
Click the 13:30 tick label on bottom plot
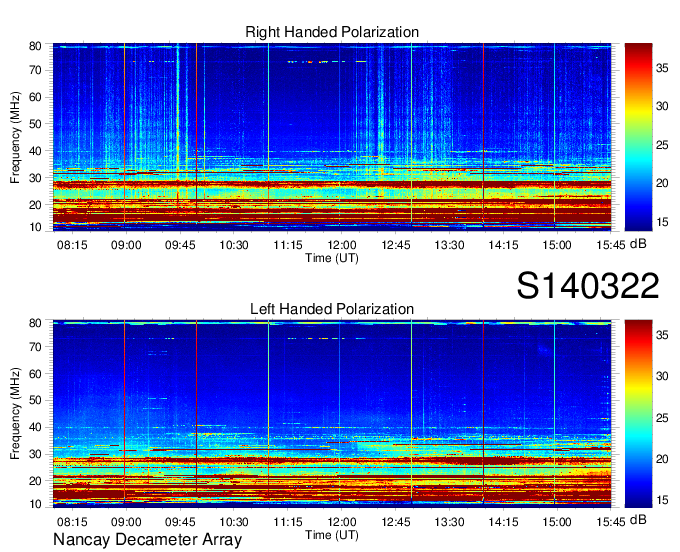pyautogui.click(x=449, y=522)
